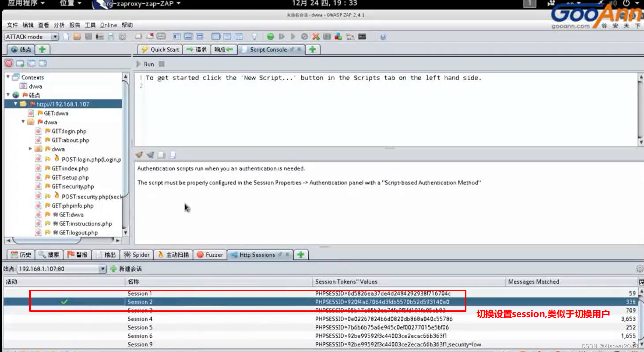Select the GET:phpinfo.php tree entry
The image size is (644, 352).
[72, 206]
